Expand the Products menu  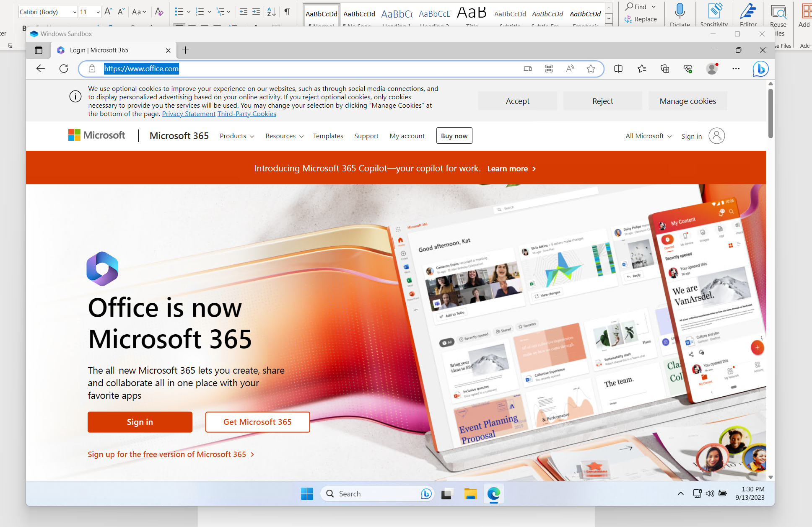pyautogui.click(x=237, y=136)
